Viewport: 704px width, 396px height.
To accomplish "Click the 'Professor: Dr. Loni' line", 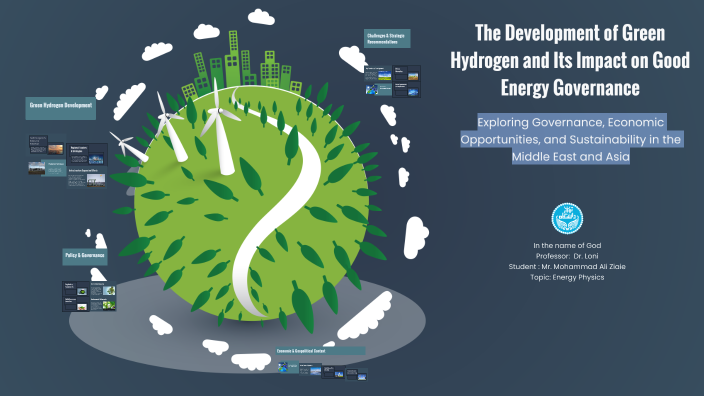I will click(x=567, y=256).
